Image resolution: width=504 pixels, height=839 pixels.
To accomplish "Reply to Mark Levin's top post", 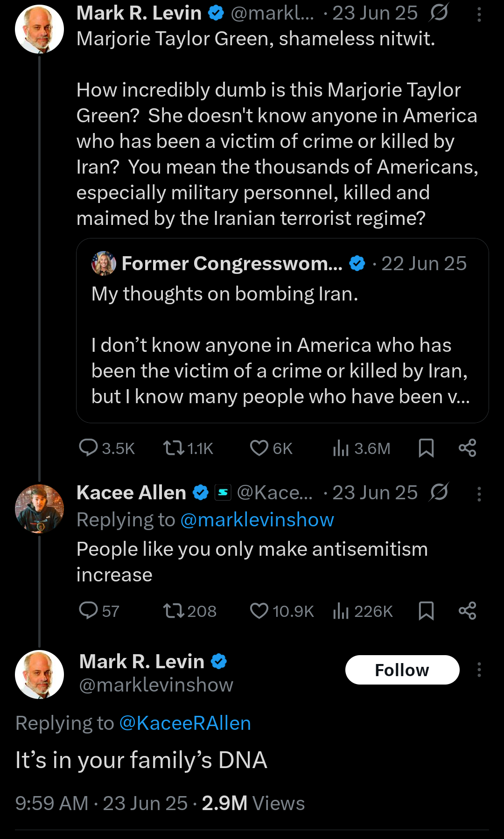I will [88, 447].
